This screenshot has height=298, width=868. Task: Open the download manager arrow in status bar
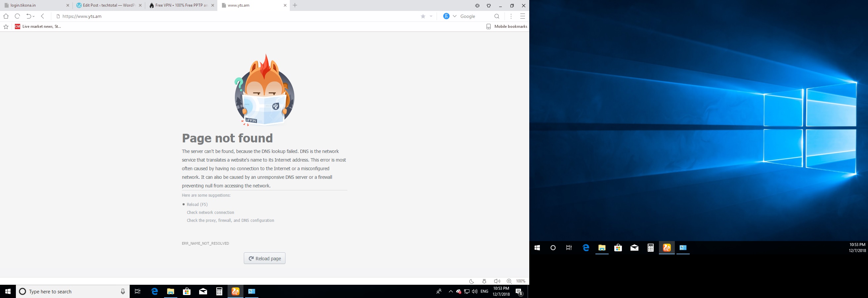click(484, 281)
